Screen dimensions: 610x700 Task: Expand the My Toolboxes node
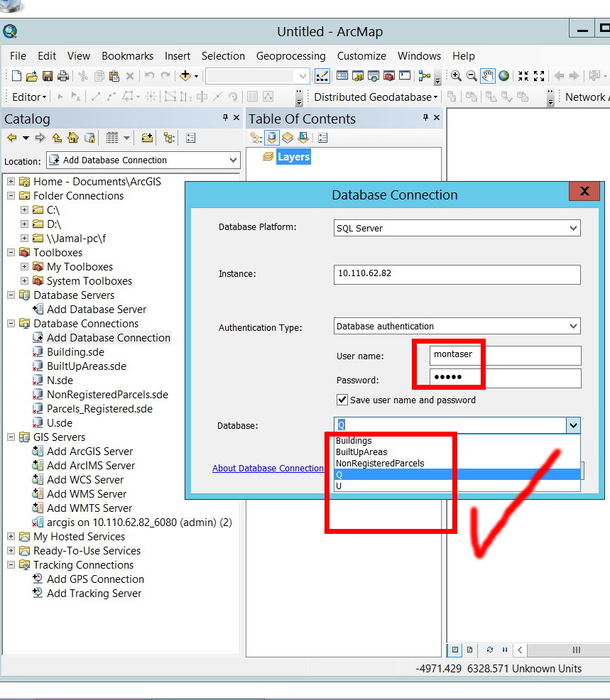pos(25,266)
